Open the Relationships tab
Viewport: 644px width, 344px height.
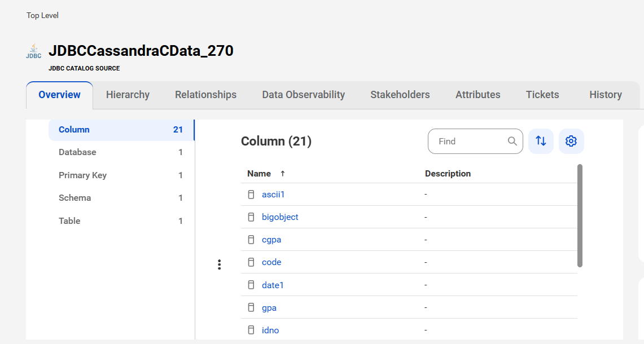(x=206, y=95)
